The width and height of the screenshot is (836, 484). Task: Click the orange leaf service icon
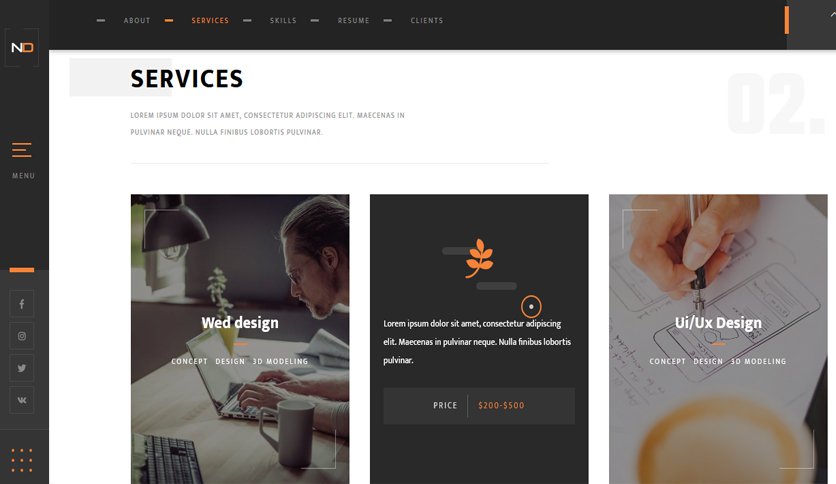click(x=479, y=258)
